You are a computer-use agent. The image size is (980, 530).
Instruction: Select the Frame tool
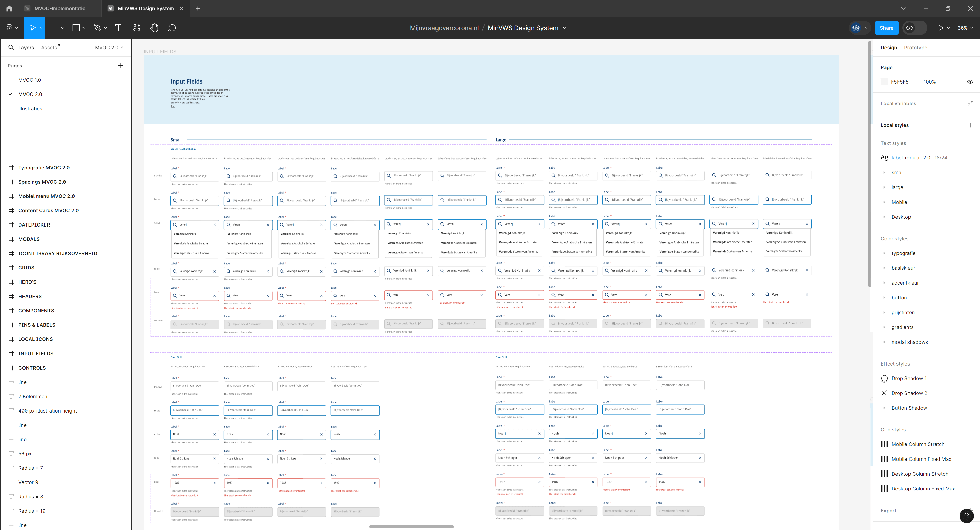(55, 28)
